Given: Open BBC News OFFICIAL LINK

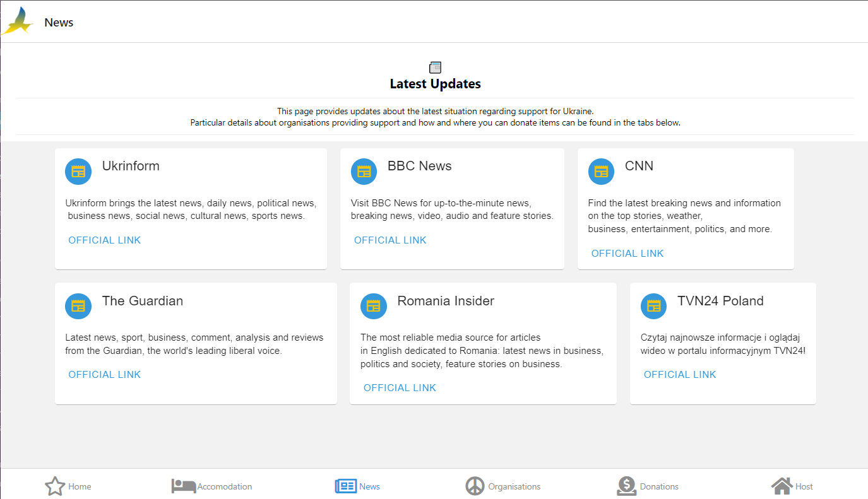Looking at the screenshot, I should pyautogui.click(x=390, y=240).
